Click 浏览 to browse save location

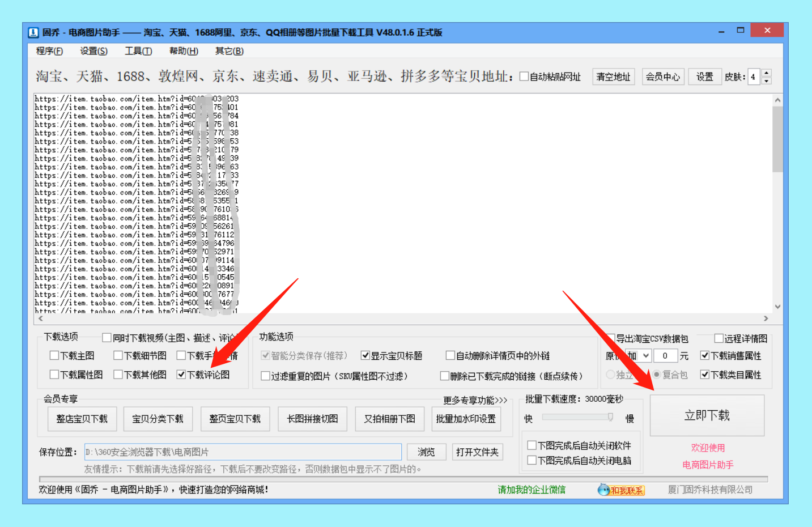[426, 452]
